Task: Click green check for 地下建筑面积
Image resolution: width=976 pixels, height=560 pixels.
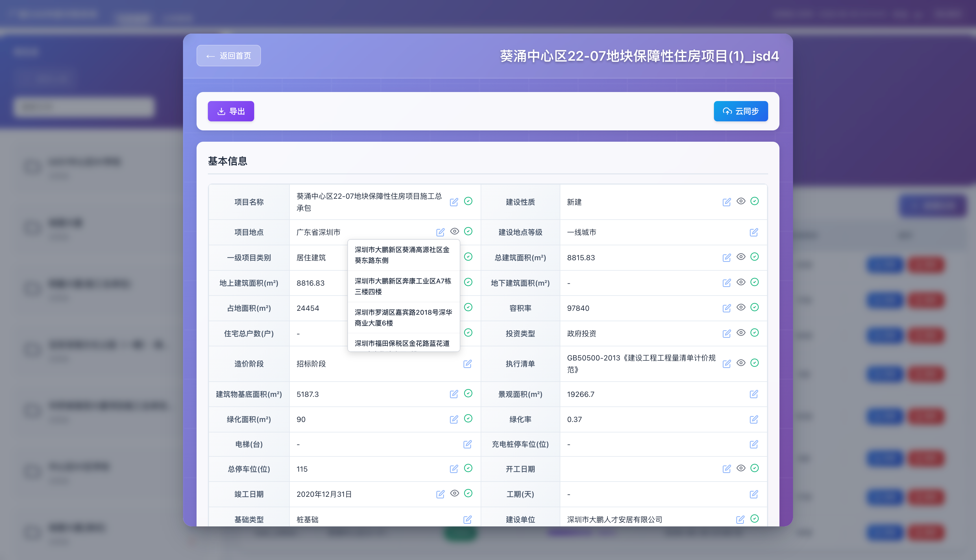Action: click(755, 282)
